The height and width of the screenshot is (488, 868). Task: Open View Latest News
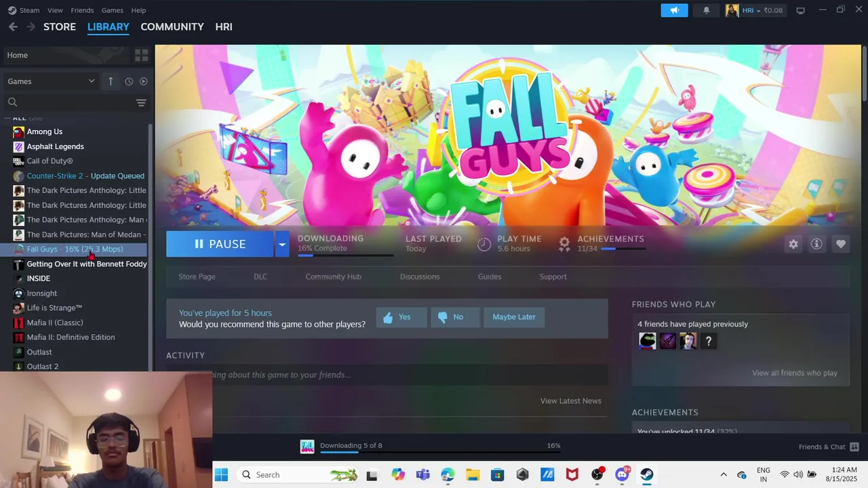click(570, 401)
